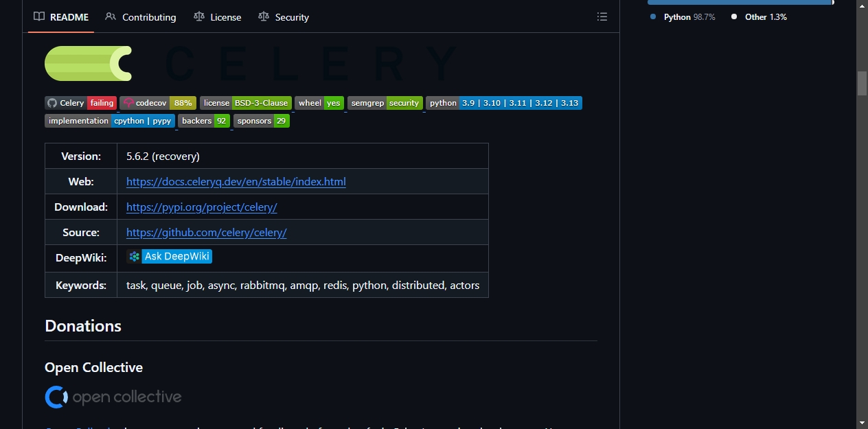Click the Download: label cell
This screenshot has height=429, width=868.
pos(81,207)
